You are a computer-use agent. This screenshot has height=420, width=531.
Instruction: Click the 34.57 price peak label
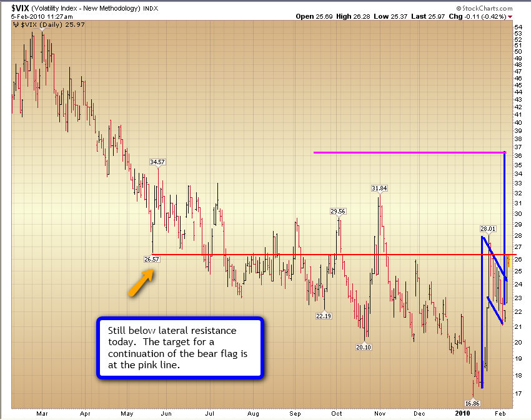pos(157,162)
